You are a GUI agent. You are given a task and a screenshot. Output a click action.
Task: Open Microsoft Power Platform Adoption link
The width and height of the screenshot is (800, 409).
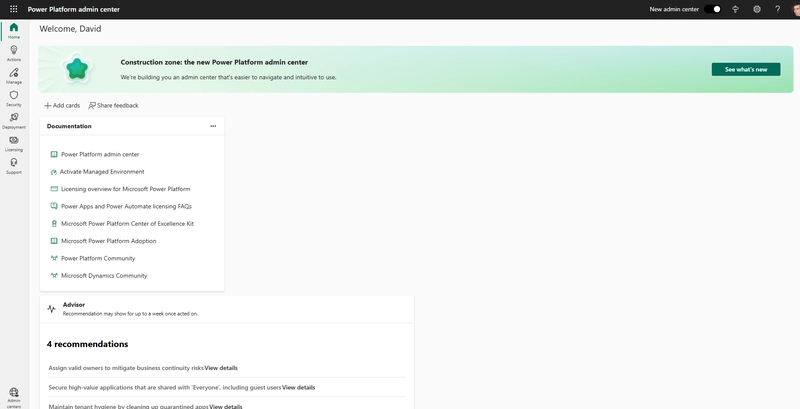[109, 241]
